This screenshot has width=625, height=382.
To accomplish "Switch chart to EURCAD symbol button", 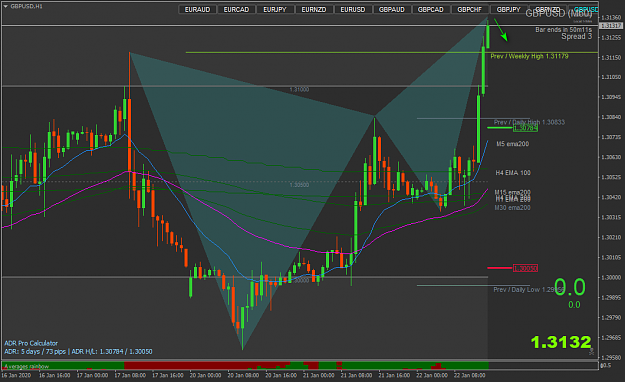I will [236, 10].
